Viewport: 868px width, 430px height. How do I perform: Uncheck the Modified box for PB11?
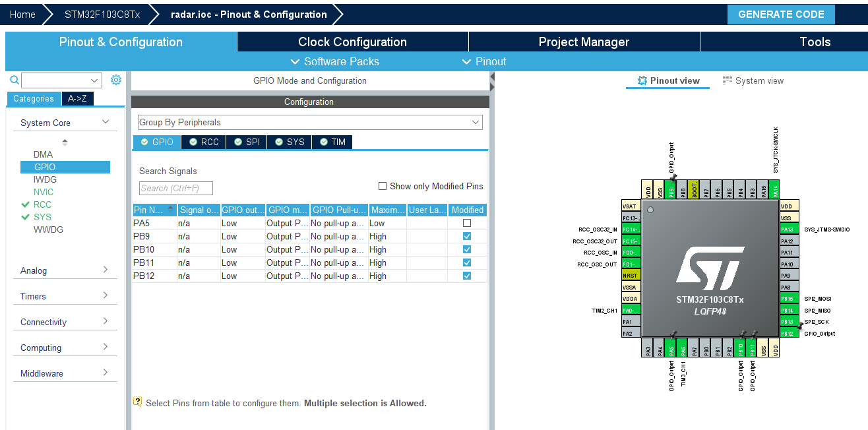(467, 262)
